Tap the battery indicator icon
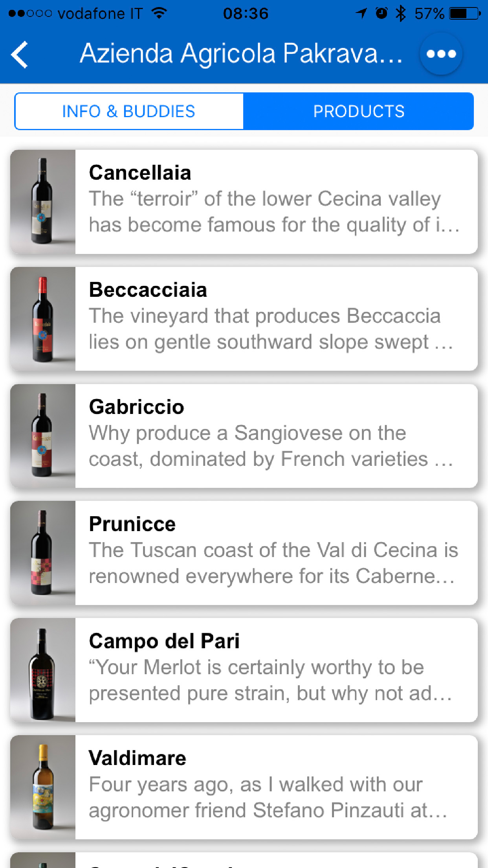 pos(464,13)
